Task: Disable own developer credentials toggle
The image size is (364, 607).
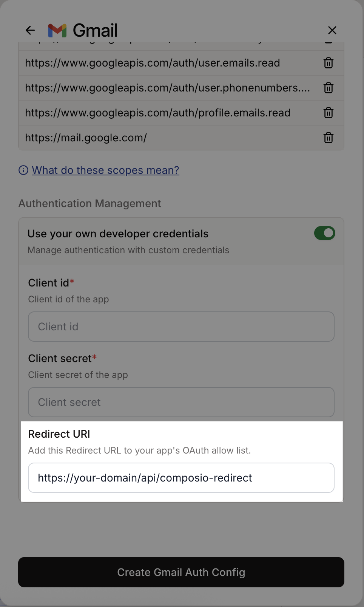Action: pyautogui.click(x=325, y=233)
